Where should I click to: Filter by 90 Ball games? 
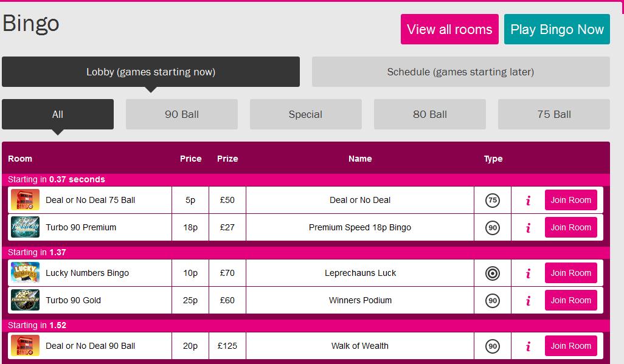tap(182, 114)
